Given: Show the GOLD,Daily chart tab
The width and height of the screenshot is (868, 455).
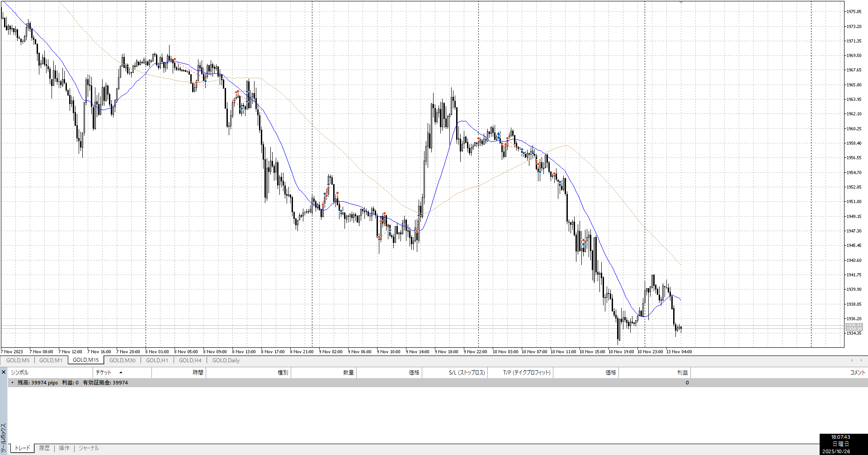Looking at the screenshot, I should point(226,360).
